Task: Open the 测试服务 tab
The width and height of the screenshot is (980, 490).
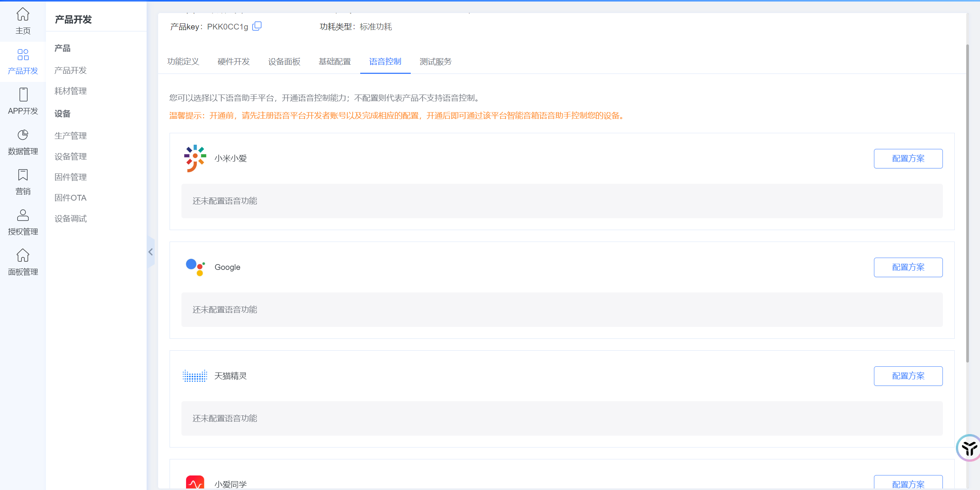Action: point(435,62)
